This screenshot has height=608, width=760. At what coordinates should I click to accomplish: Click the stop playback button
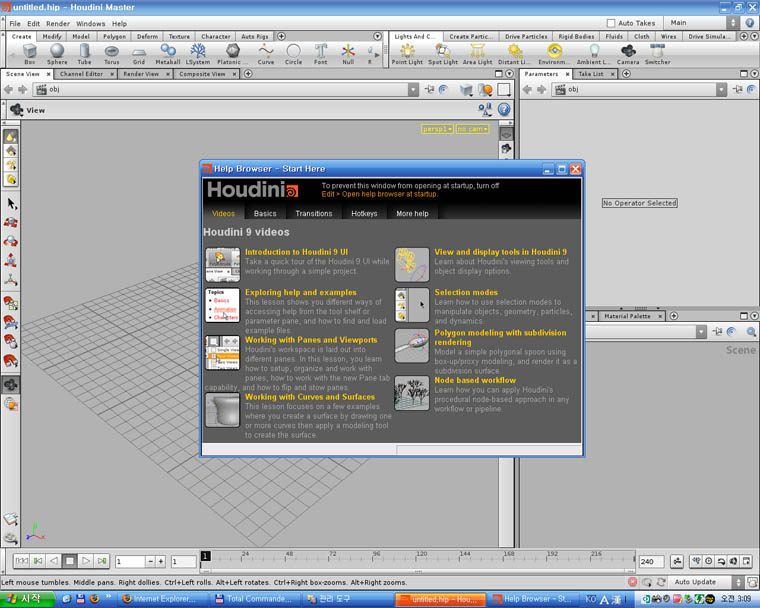(70, 561)
